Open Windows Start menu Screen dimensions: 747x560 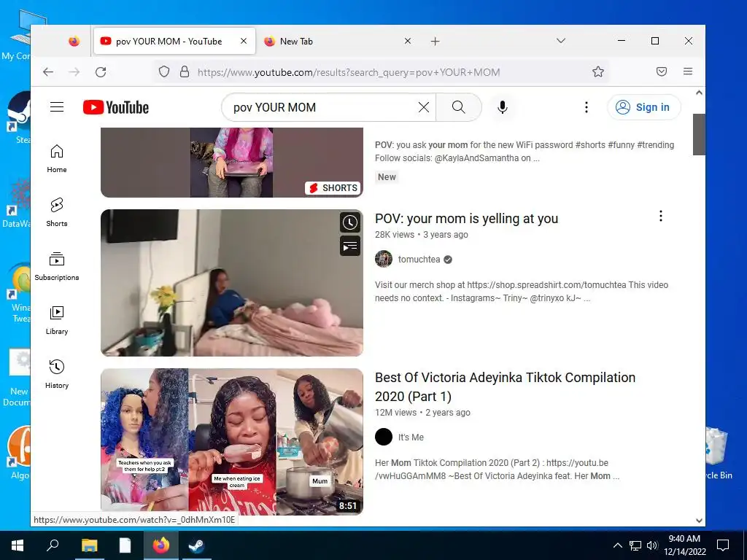point(18,545)
